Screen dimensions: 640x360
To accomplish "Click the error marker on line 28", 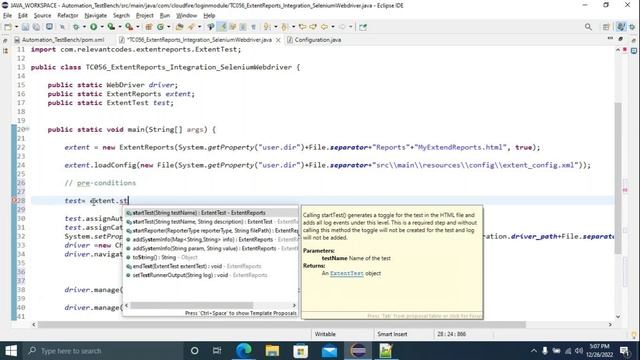I will click(x=14, y=201).
